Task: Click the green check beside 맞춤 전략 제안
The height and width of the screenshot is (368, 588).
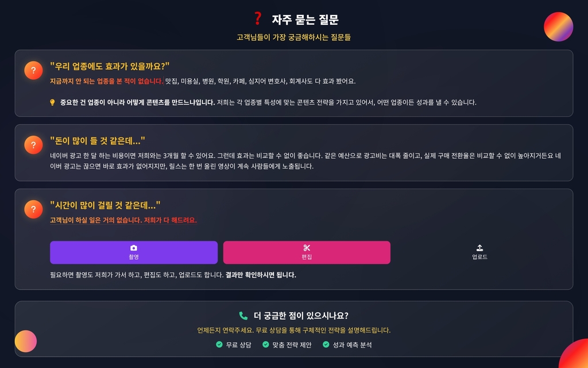Action: coord(265,344)
